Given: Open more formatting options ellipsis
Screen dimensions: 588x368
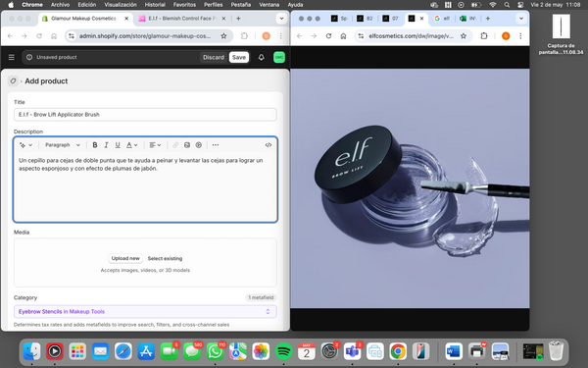Looking at the screenshot, I should point(216,145).
